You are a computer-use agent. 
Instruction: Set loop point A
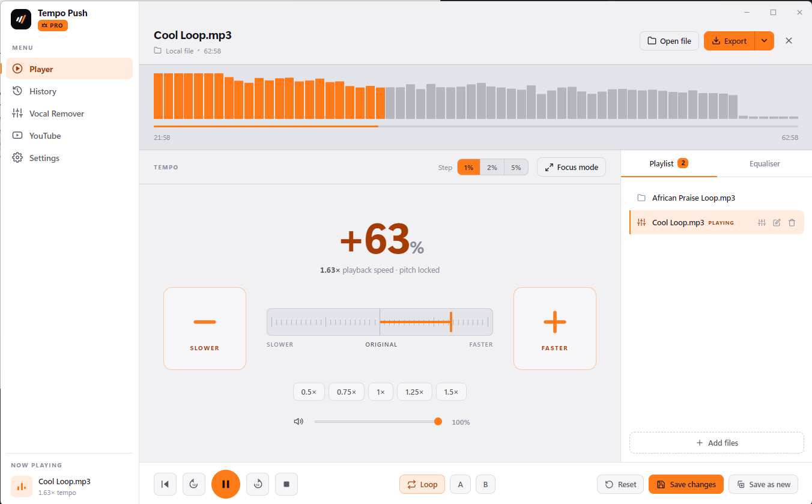coord(460,484)
